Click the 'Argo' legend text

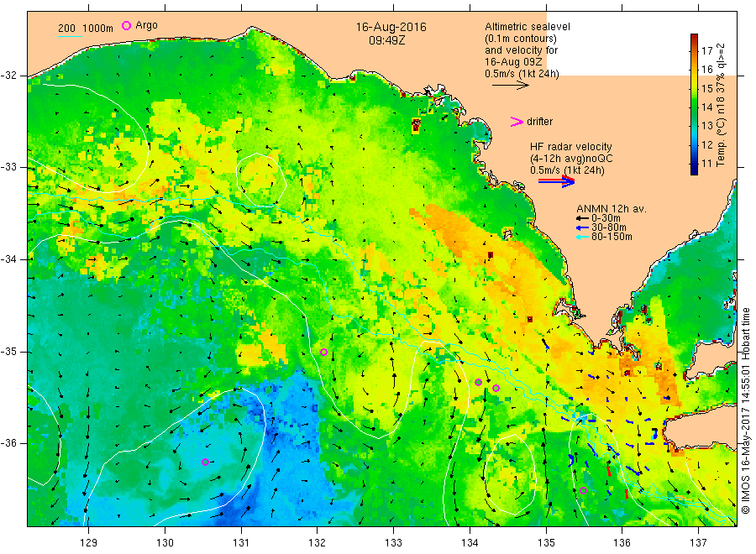(146, 25)
